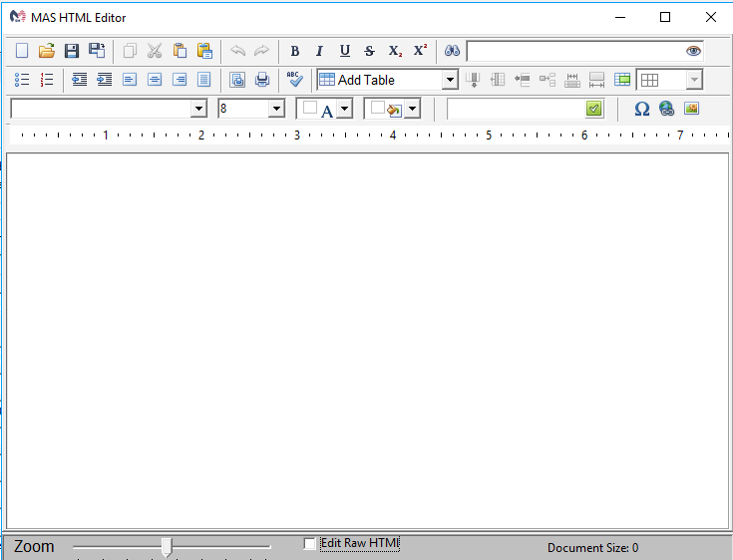This screenshot has height=560, width=733.
Task: Click the Document Size: 0 status text
Action: (592, 547)
